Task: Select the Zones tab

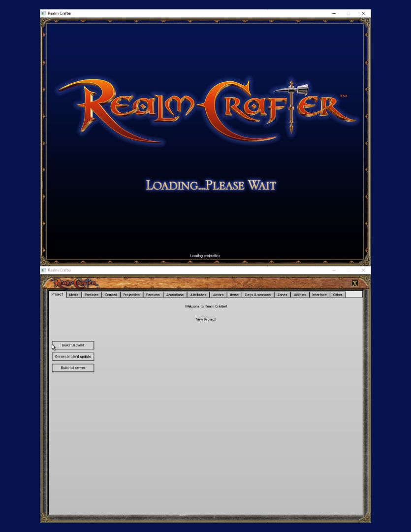Action: (x=283, y=295)
